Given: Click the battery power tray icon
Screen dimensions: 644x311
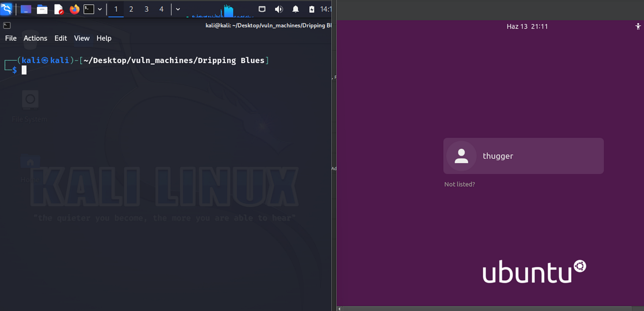Looking at the screenshot, I should point(312,9).
